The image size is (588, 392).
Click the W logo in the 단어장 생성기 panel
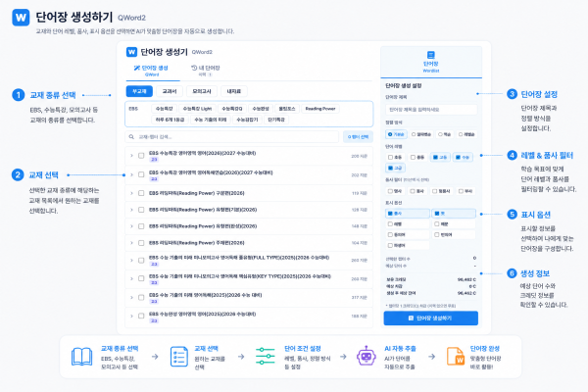click(131, 52)
